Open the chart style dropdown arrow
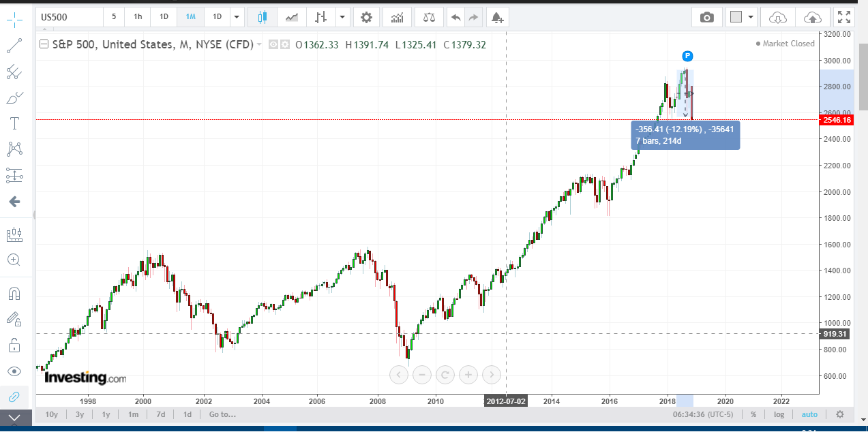Viewport: 868px width, 432px height. click(x=342, y=17)
